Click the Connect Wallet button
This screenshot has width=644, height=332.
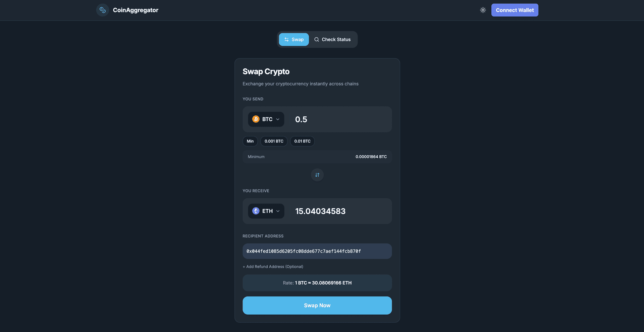[515, 10]
